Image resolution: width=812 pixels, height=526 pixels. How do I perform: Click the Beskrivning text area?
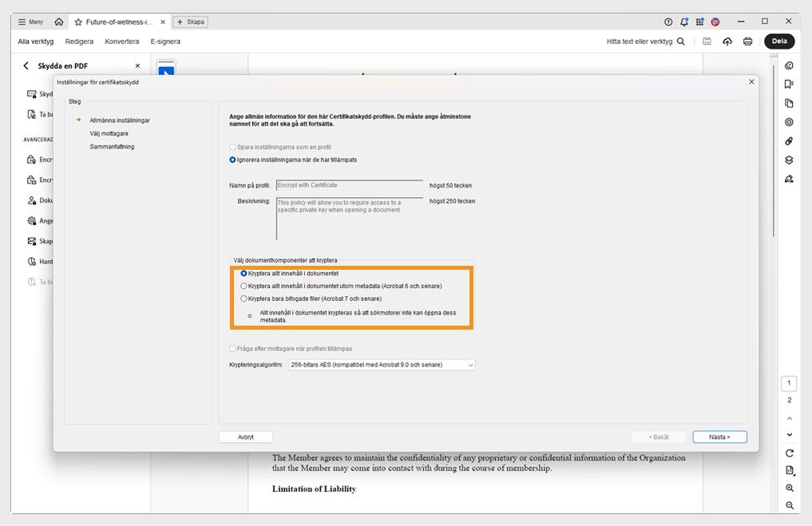tap(350, 219)
